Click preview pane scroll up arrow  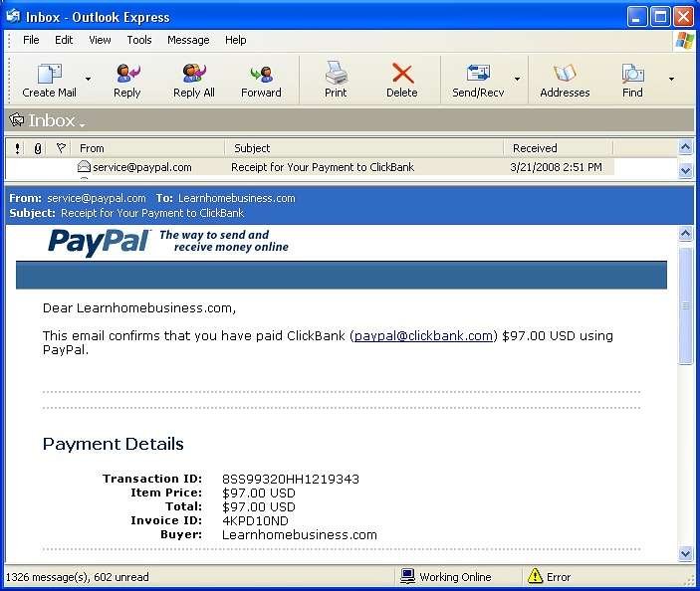(x=685, y=233)
